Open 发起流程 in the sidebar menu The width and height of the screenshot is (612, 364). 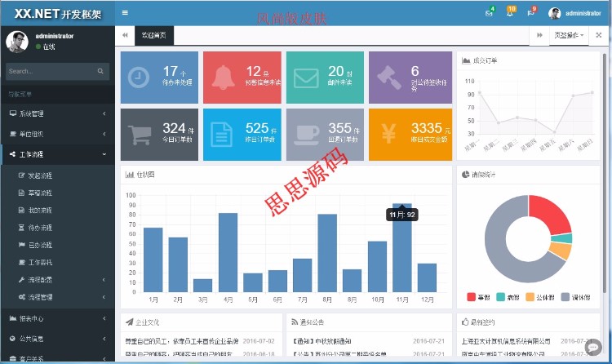[x=39, y=175]
